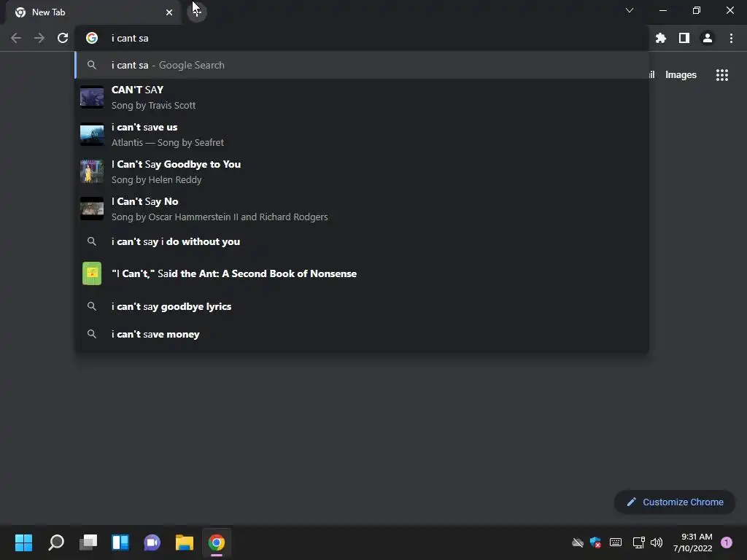Choose 'CAN'T SAY' song by Travis Scott suggestion
Screen dimensions: 747x560
[362, 97]
